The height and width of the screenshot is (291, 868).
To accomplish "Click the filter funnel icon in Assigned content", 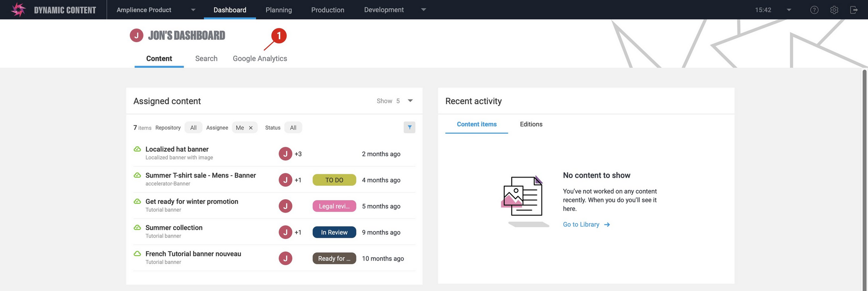I will click(410, 127).
